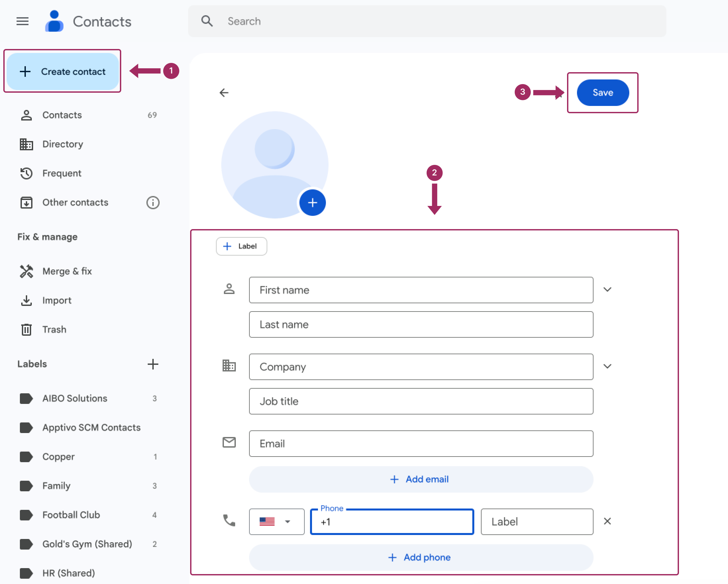Click the search magnifier icon
This screenshot has height=584, width=728.
(207, 21)
